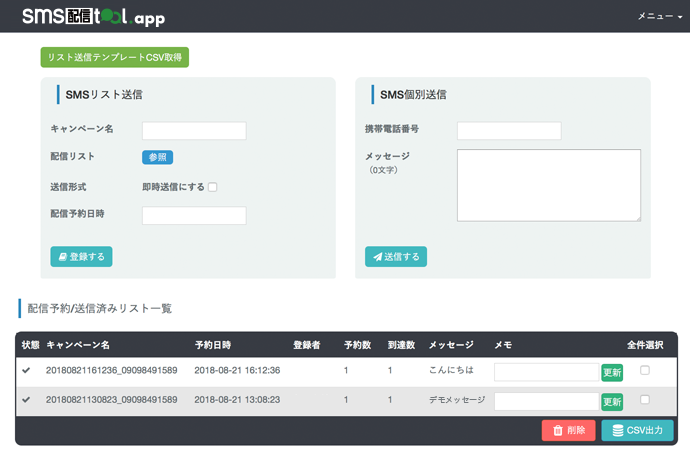The width and height of the screenshot is (690, 451).
Task: Click inside the メッセージ text area
Action: click(549, 185)
